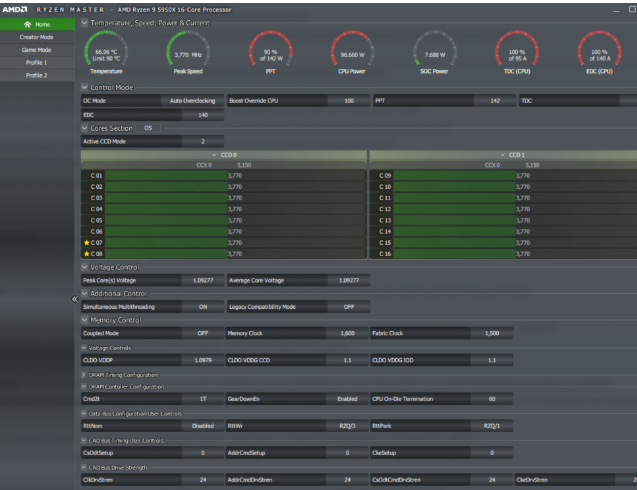Click the C 12 core speed bar

pos(515,209)
